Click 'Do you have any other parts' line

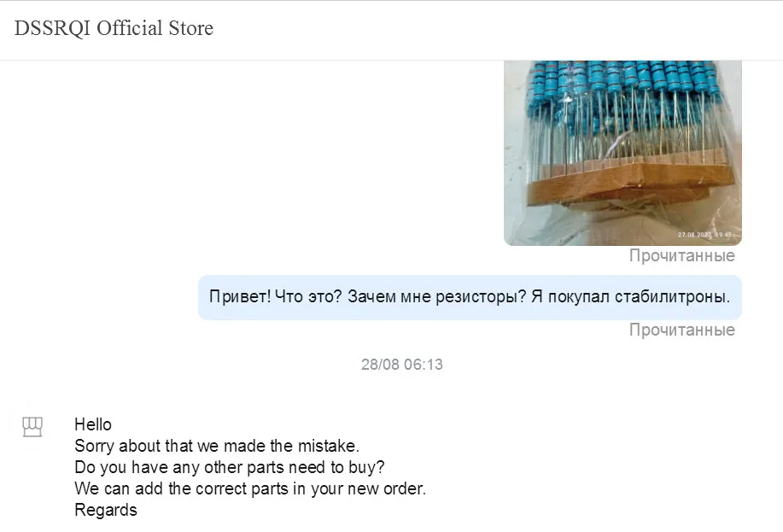[x=230, y=467]
